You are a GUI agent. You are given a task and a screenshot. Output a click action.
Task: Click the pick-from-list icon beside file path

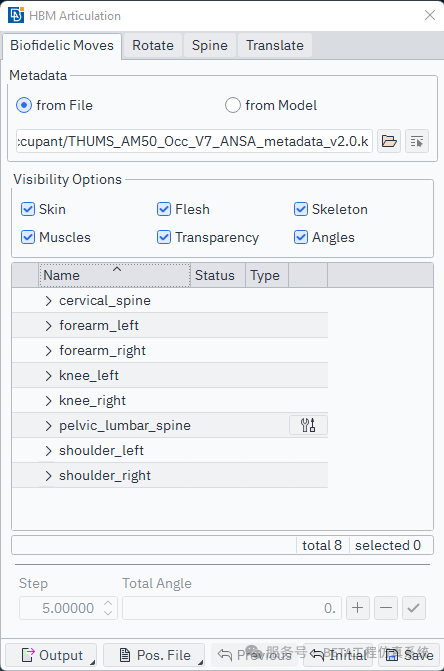[417, 141]
